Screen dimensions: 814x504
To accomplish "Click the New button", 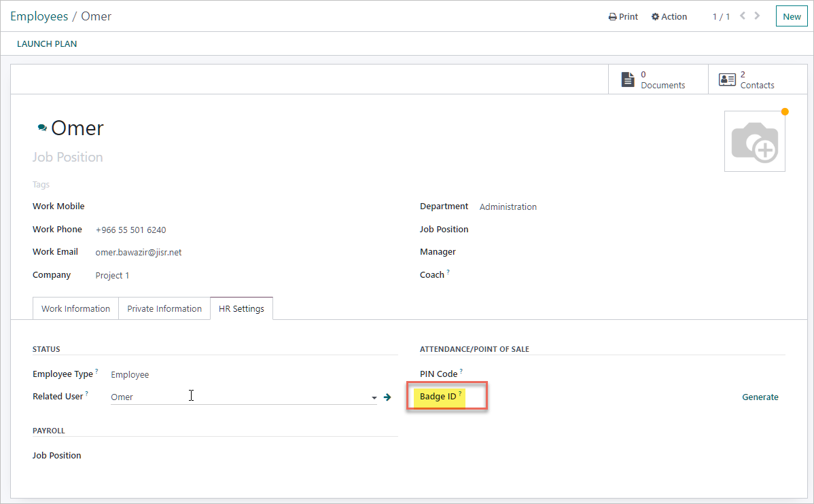I will click(792, 16).
